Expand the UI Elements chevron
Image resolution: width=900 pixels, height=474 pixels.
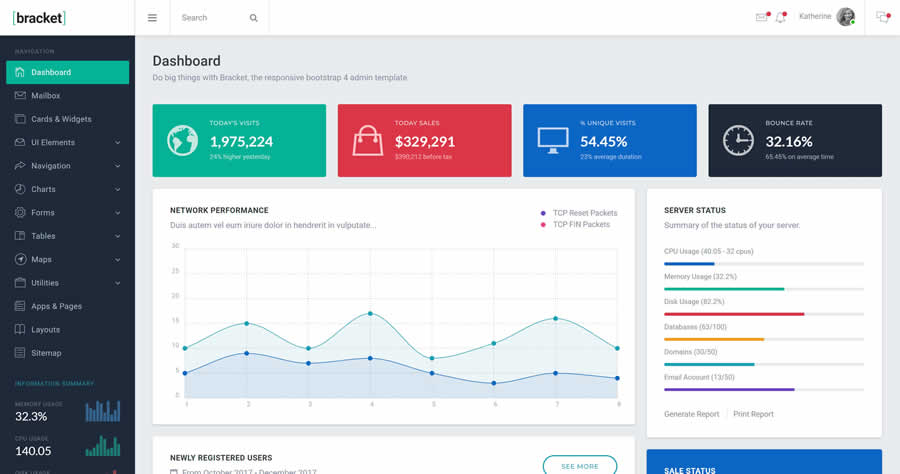click(x=118, y=142)
